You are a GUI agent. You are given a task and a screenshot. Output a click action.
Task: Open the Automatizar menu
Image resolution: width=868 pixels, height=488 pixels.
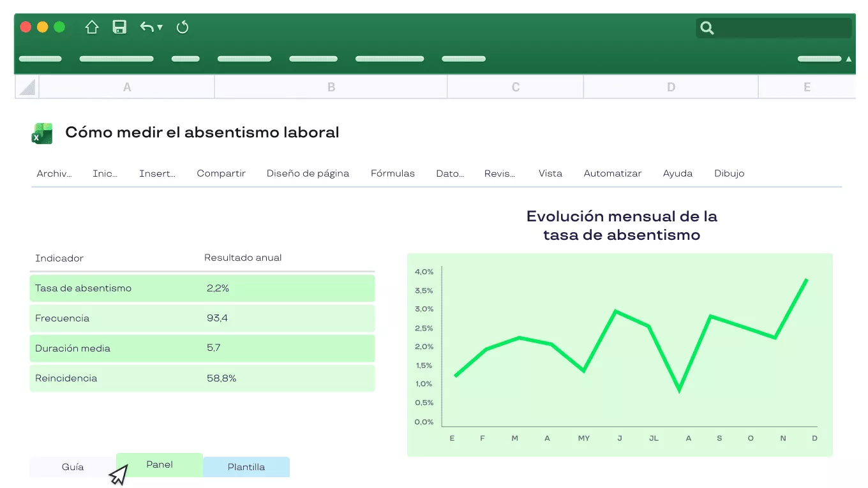coord(613,174)
